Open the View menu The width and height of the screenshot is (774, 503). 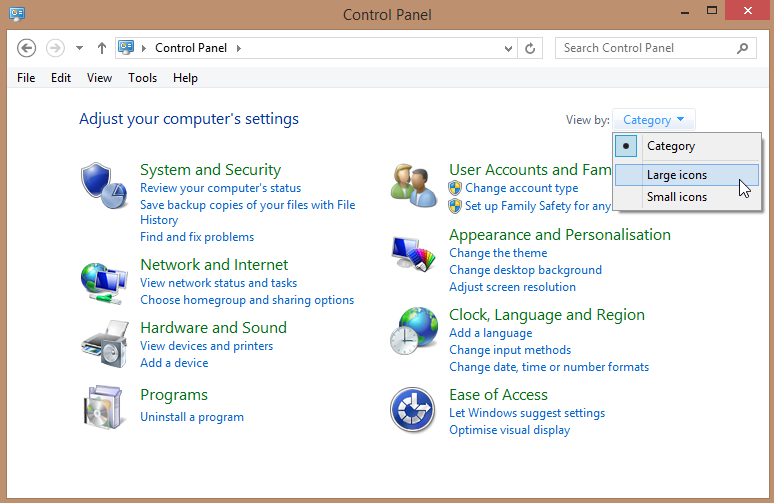[99, 78]
